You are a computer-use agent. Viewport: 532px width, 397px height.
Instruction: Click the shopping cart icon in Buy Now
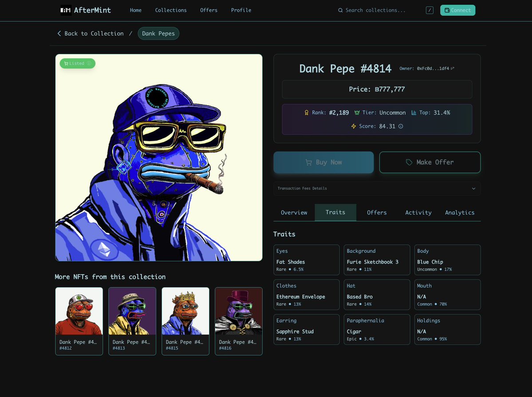[309, 162]
